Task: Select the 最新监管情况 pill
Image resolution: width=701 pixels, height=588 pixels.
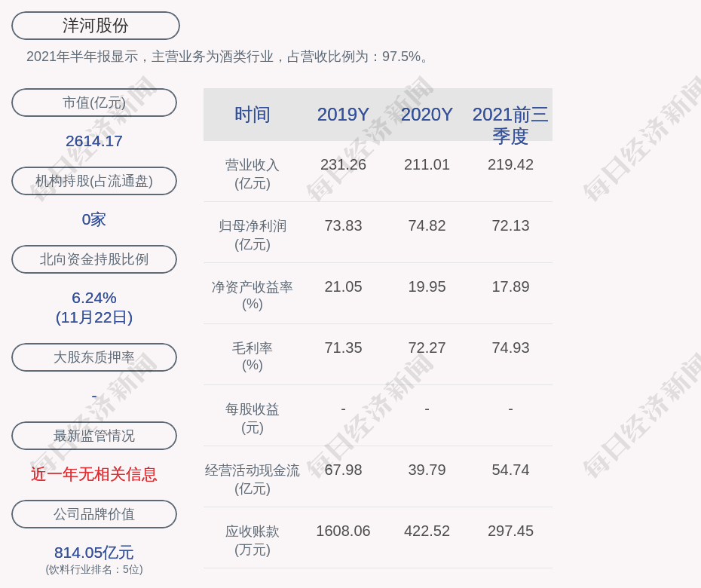Action: [94, 436]
